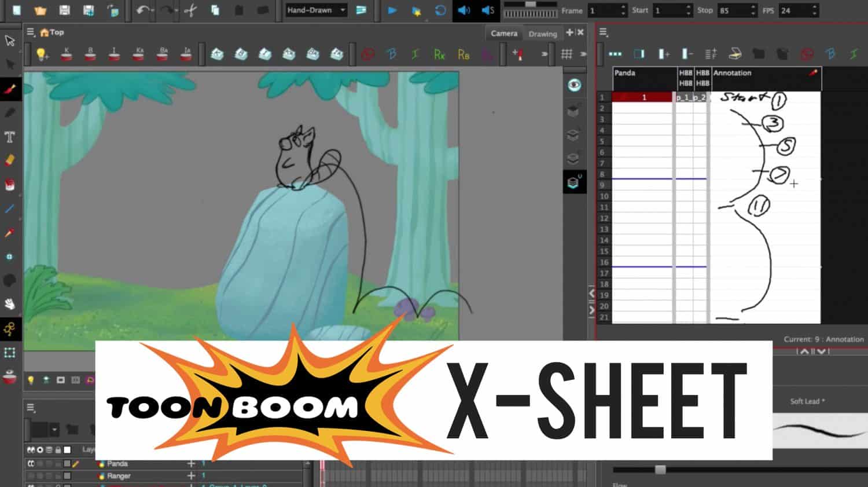The image size is (868, 487).
Task: Switch to the Camera tab
Action: [504, 33]
